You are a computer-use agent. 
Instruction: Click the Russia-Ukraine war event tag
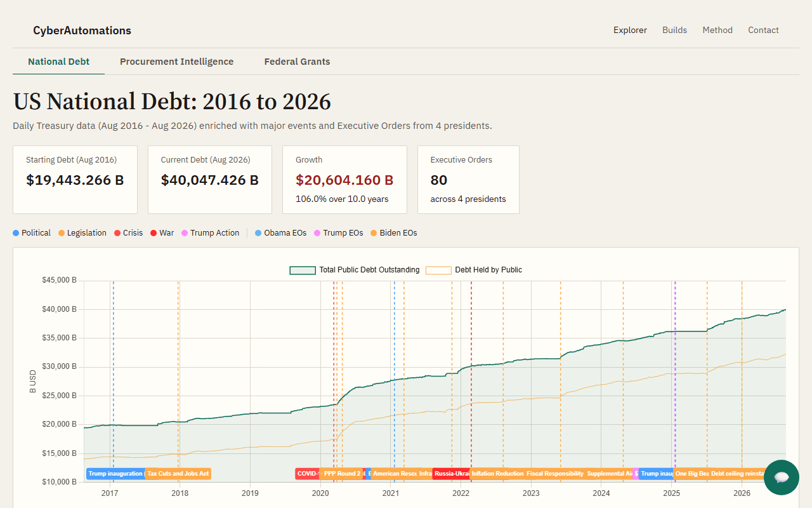coord(451,474)
